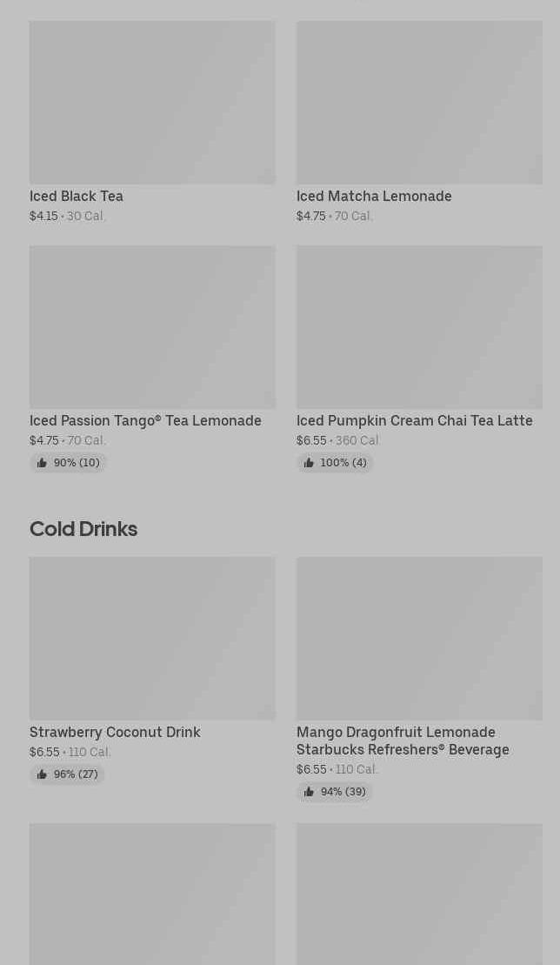Select the Iced Pumpkin Cream Chai image

coord(419,327)
